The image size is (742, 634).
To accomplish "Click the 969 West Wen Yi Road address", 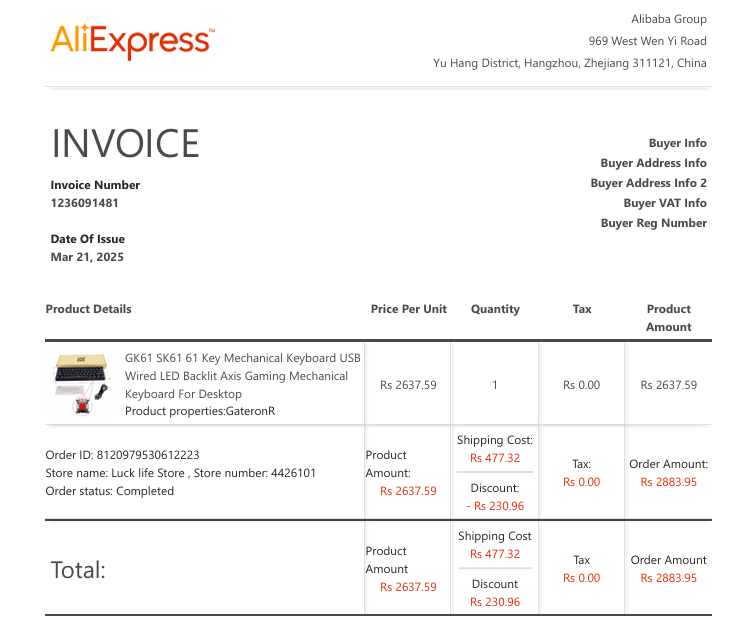I will [x=647, y=41].
